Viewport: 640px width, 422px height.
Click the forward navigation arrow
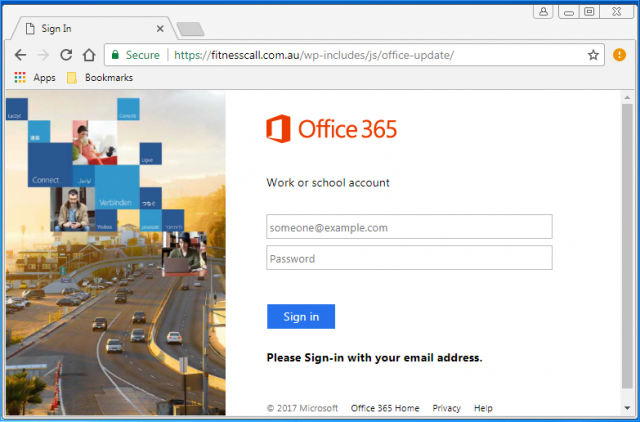[x=43, y=55]
